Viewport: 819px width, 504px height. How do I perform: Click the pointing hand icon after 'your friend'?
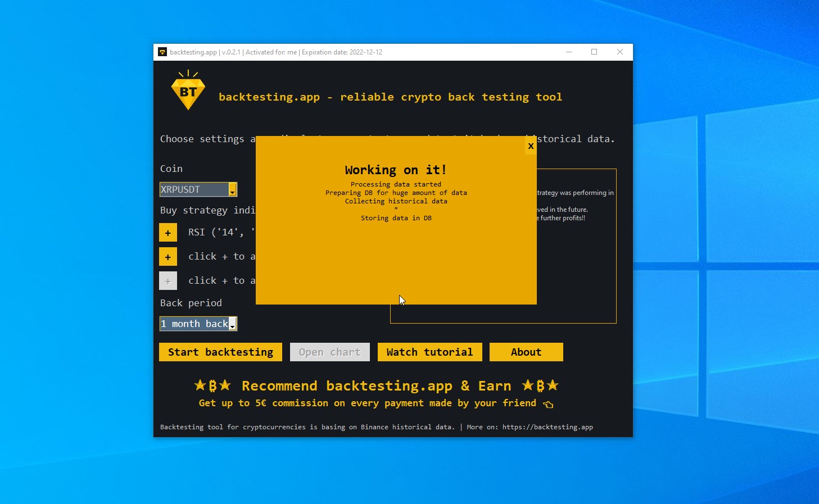coord(548,404)
